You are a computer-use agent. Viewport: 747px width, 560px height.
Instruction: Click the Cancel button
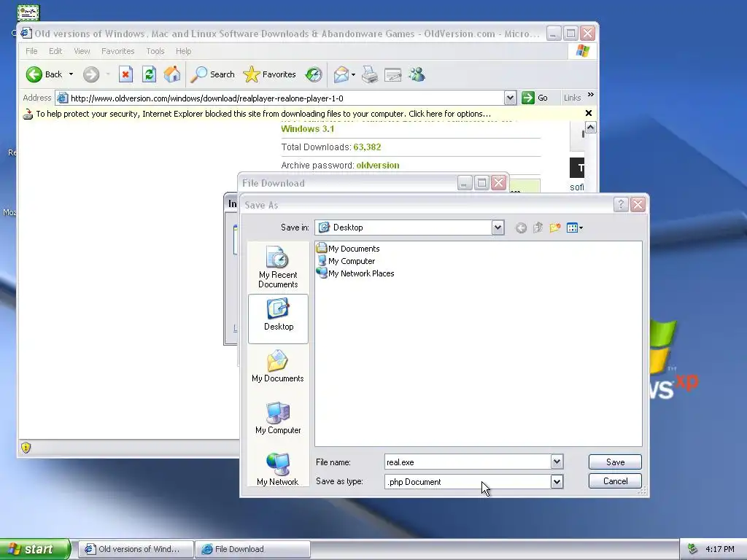click(615, 481)
